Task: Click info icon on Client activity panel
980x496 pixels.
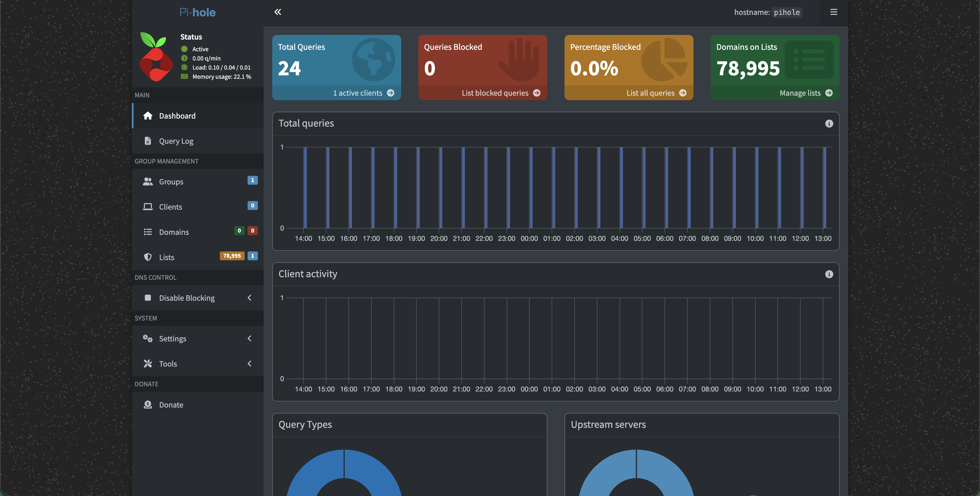Action: [829, 274]
